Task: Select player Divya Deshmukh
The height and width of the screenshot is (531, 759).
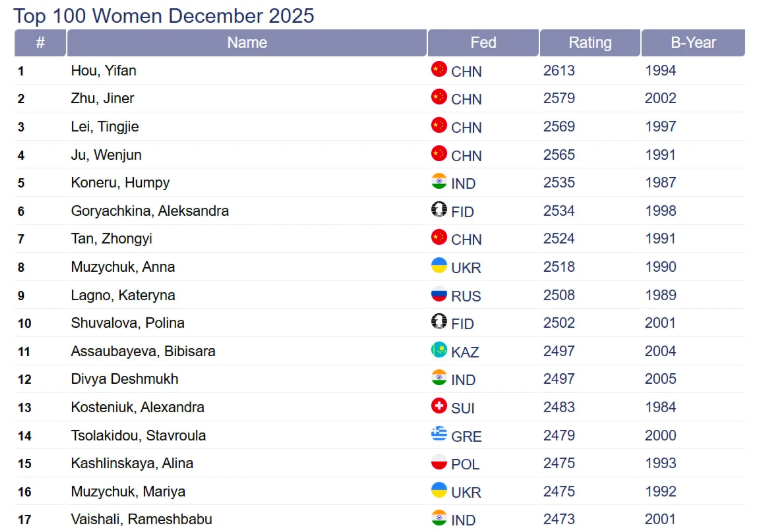Action: [124, 379]
